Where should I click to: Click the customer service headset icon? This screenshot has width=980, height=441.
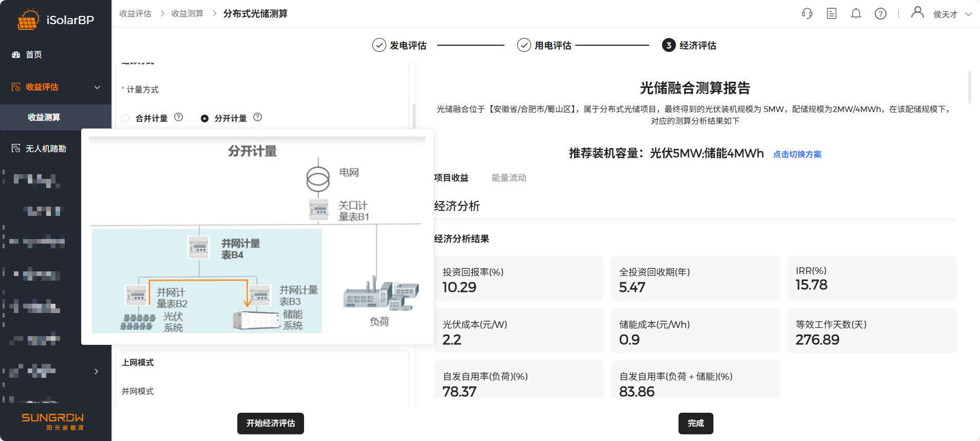point(807,14)
